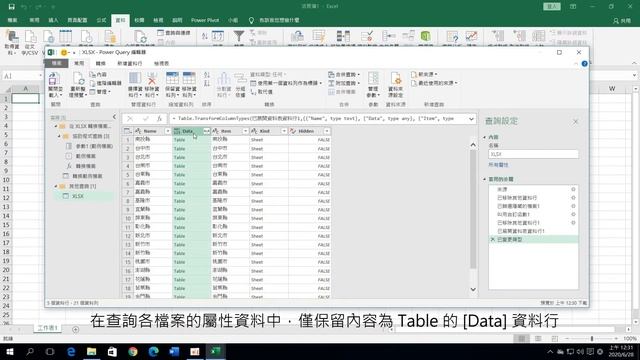Open File Explorer from the taskbar
Viewport: 640px width, 360px height.
(91, 351)
